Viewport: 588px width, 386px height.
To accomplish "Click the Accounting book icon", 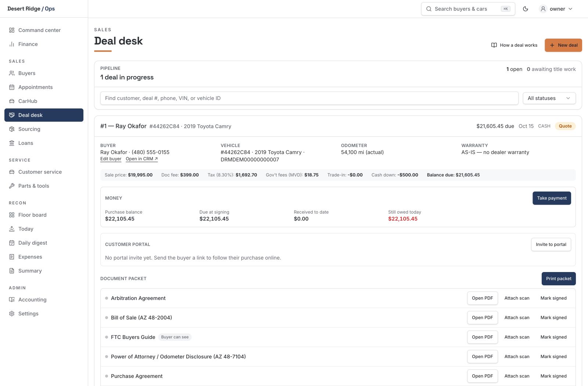I will point(12,300).
